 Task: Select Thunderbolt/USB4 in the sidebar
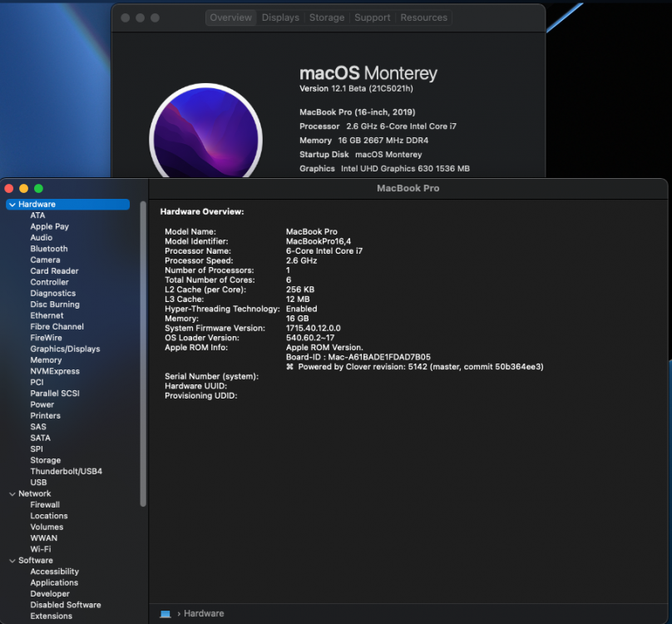[67, 472]
